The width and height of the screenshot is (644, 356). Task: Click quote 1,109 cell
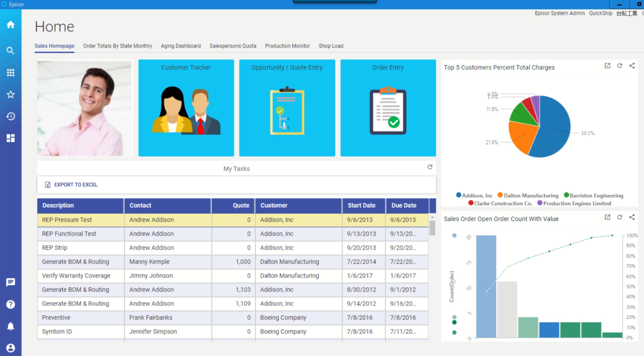(233, 304)
